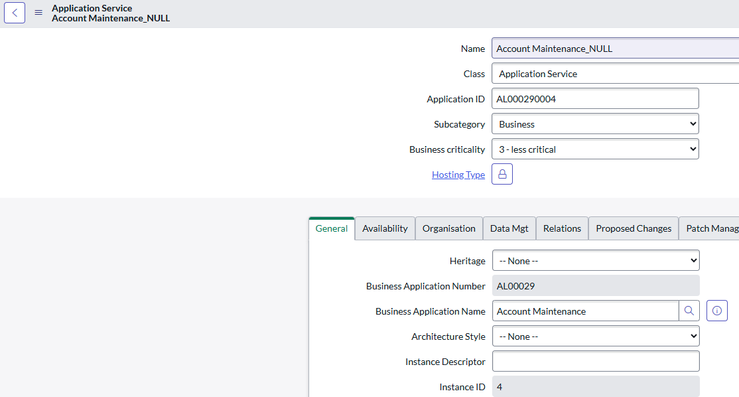This screenshot has width=739, height=397.
Task: Select the Account Maintenance_NULL header subtitle
Action: click(111, 18)
